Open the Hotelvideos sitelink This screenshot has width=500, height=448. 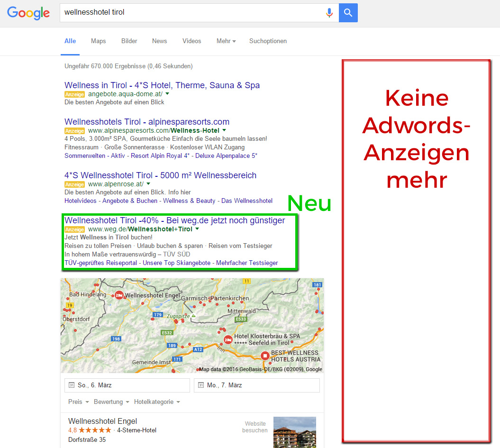point(81,201)
